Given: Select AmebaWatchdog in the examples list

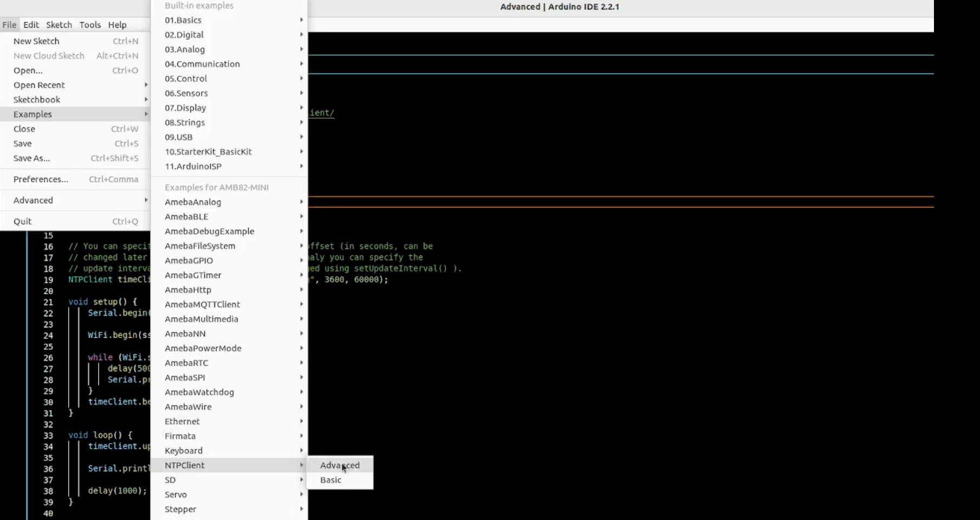Looking at the screenshot, I should (199, 392).
